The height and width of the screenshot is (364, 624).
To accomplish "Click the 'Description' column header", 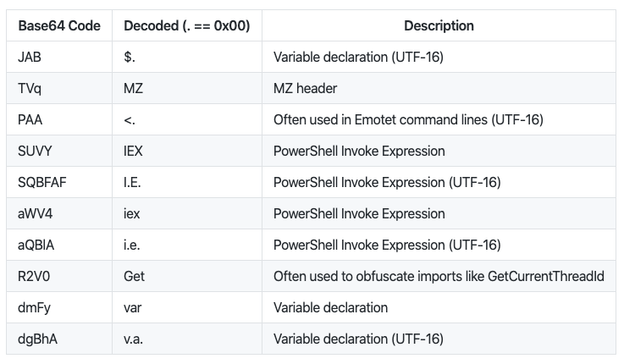I will [439, 26].
